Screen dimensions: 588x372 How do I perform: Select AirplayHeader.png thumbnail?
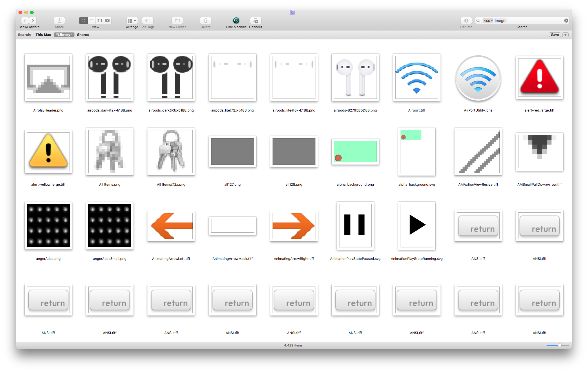[48, 77]
